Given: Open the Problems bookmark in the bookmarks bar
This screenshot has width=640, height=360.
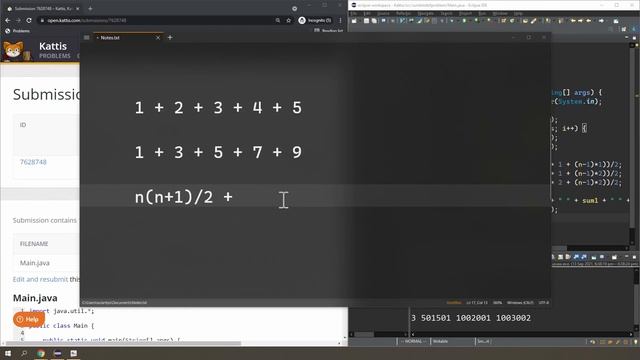Looking at the screenshot, I should pos(17,31).
